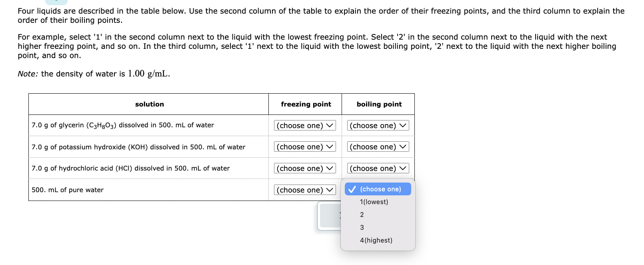Open pure water freezing point dropdown
644x265 pixels.
305,190
